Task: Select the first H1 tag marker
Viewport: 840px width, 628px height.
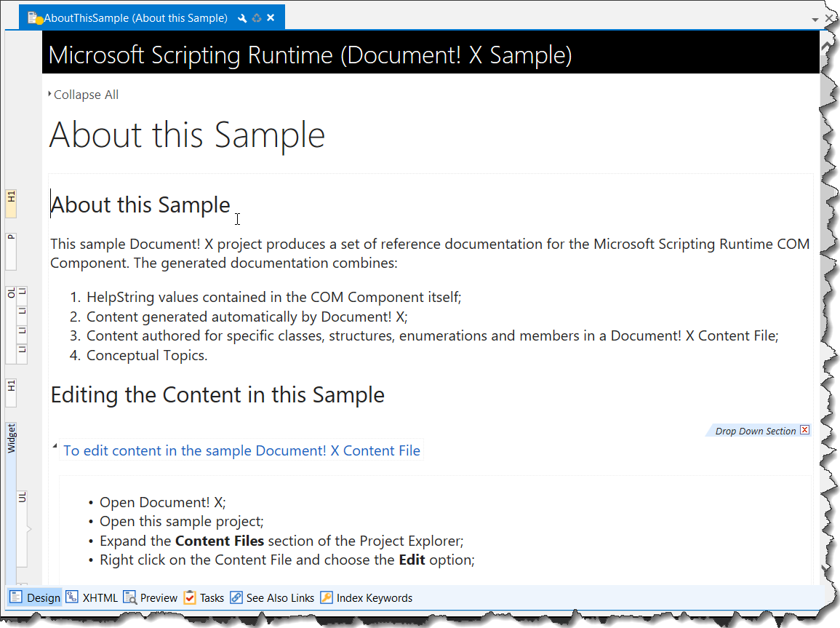Action: 11,203
